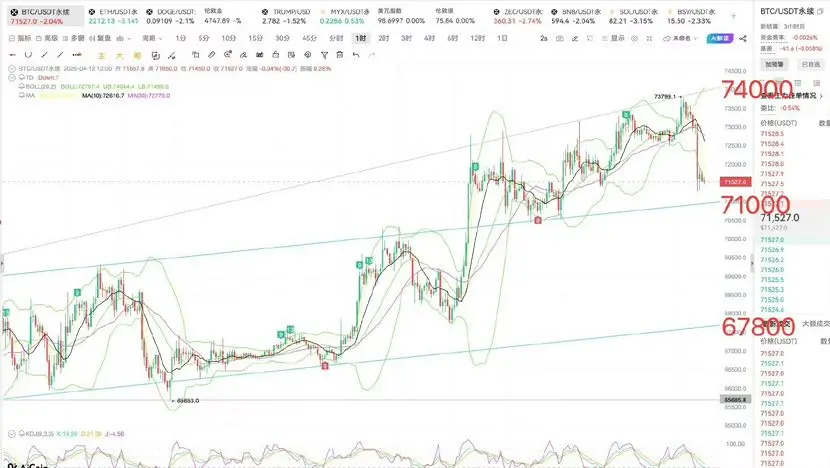The height and width of the screenshot is (468, 830).
Task: Open the 未命名 layout dropdown
Action: click(x=681, y=39)
